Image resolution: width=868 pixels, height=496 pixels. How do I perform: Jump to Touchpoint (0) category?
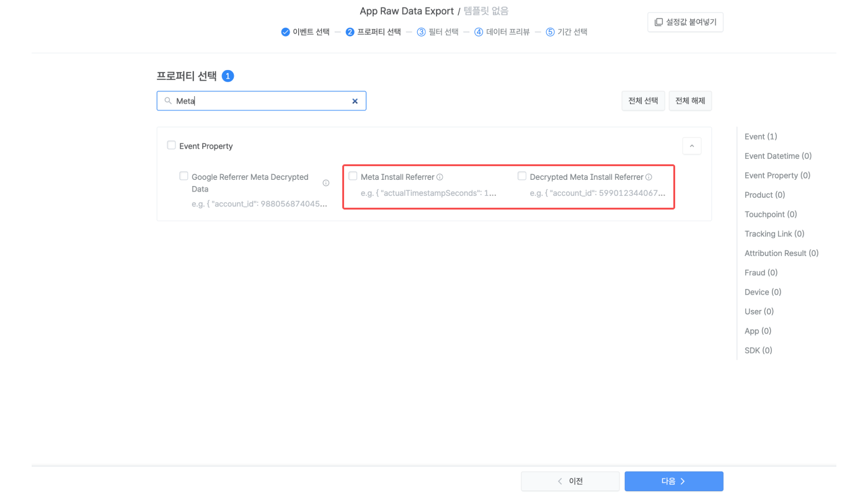pos(771,215)
